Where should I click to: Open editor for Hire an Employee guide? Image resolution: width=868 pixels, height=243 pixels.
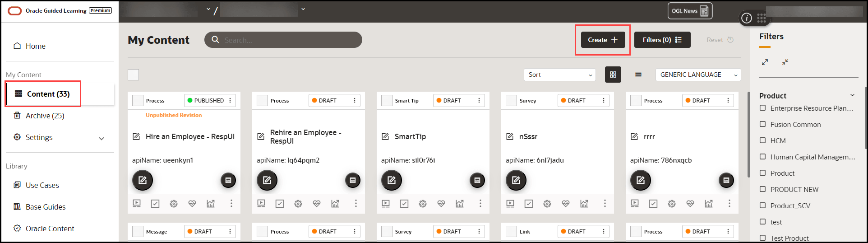(143, 180)
